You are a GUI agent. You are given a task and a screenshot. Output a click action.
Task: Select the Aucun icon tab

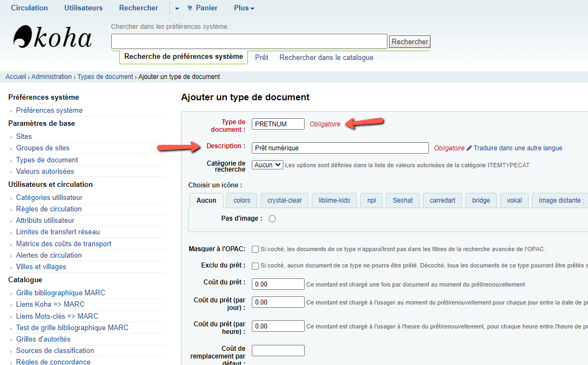(x=206, y=200)
